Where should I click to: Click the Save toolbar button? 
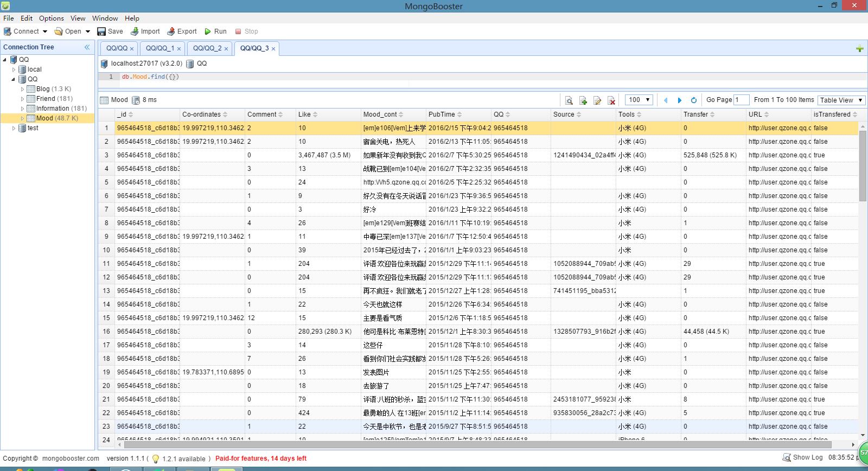[x=110, y=31]
